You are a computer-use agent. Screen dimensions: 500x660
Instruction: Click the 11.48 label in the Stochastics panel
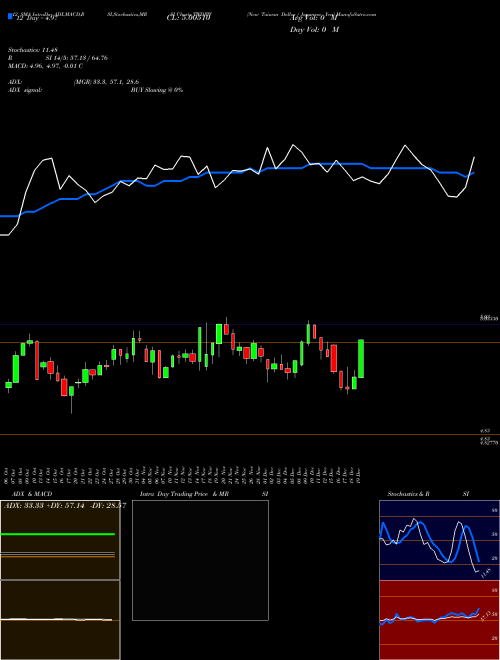pyautogui.click(x=486, y=573)
